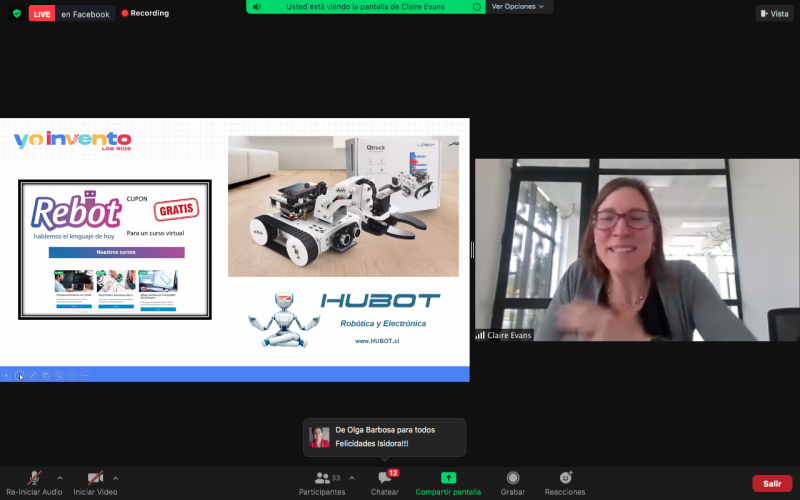Click the meditating robot mascot image
The height and width of the screenshot is (500, 800).
pos(284,319)
